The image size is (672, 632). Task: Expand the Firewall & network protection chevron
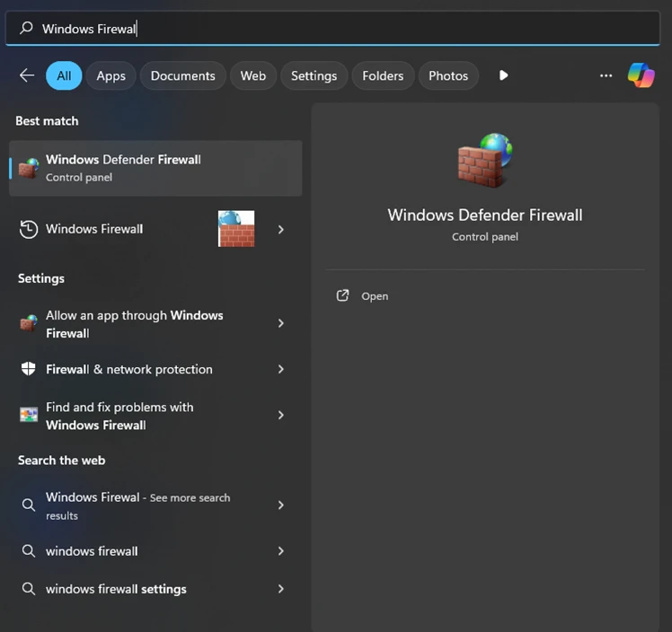[x=281, y=369]
